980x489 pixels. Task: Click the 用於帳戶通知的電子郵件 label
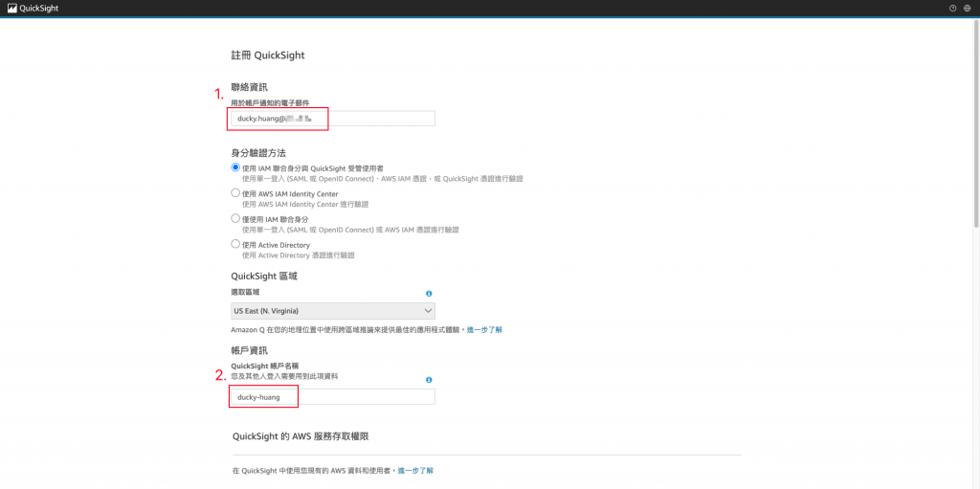coord(270,102)
